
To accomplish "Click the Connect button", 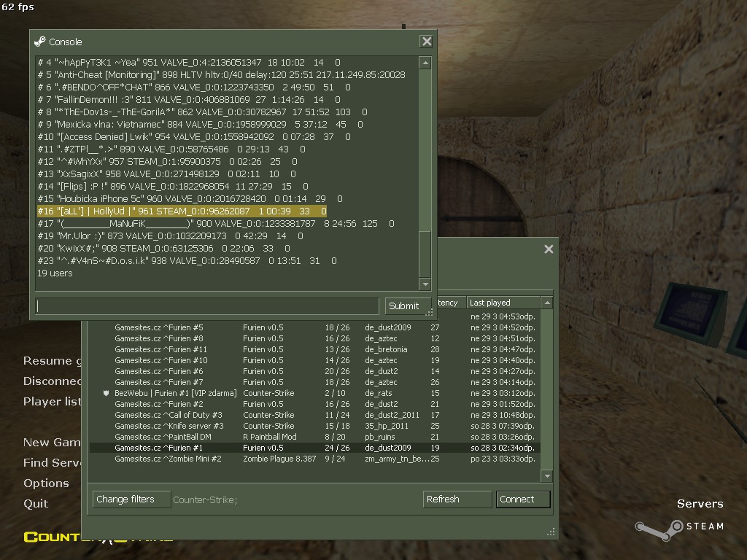I will (522, 499).
